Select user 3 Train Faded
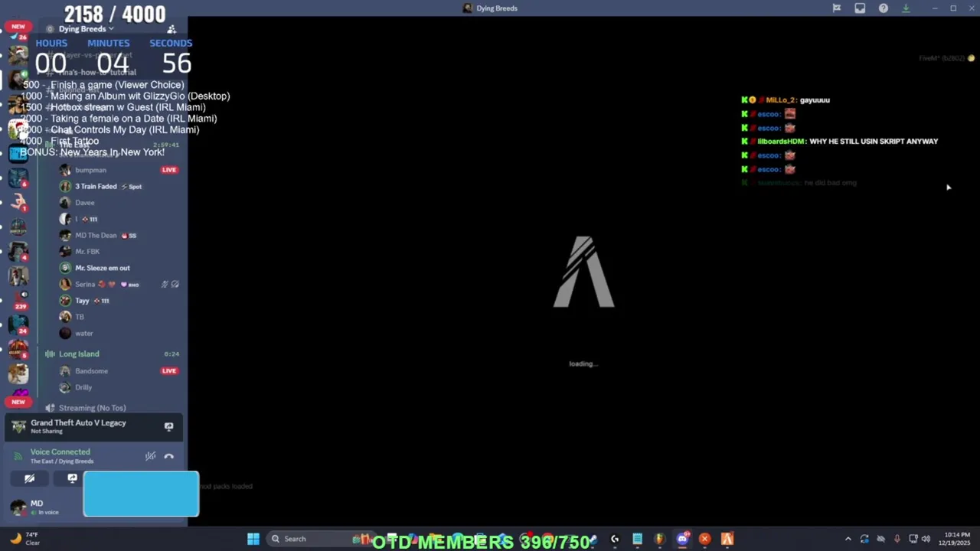 click(96, 187)
